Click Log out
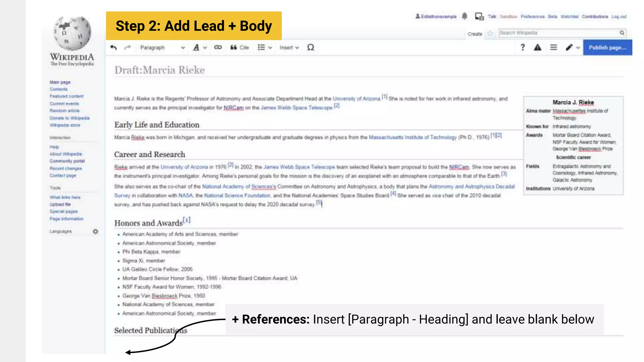This screenshot has width=644, height=362. (x=619, y=16)
